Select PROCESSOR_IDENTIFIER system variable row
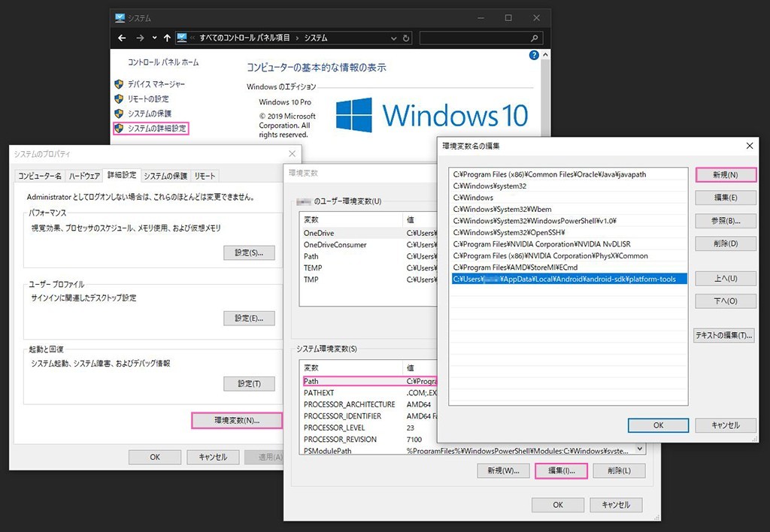 (x=369, y=416)
